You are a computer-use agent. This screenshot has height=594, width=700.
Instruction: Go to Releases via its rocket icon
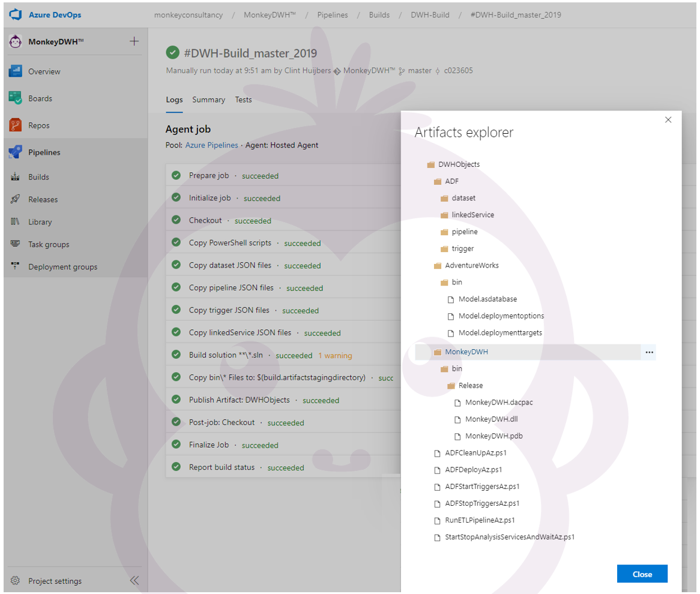(15, 199)
